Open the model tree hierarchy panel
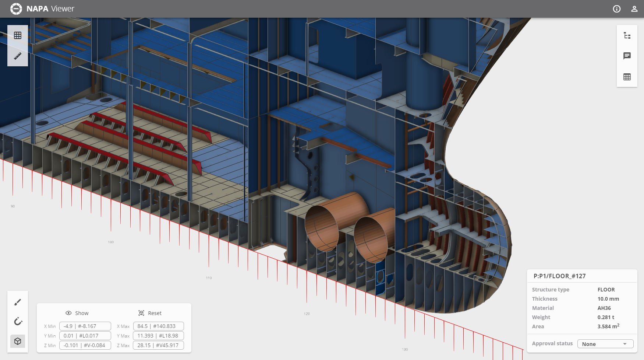Viewport: 644px width, 360px height. tap(627, 36)
